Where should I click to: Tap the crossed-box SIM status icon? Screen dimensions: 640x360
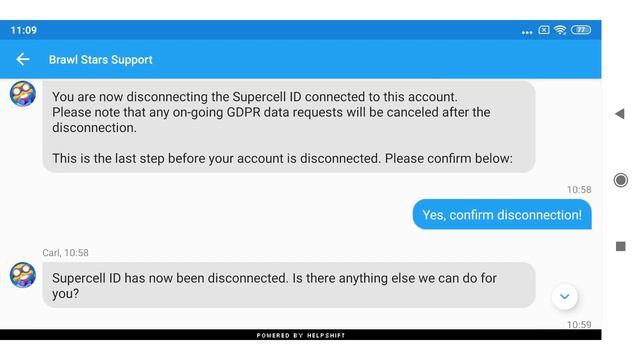pyautogui.click(x=544, y=30)
